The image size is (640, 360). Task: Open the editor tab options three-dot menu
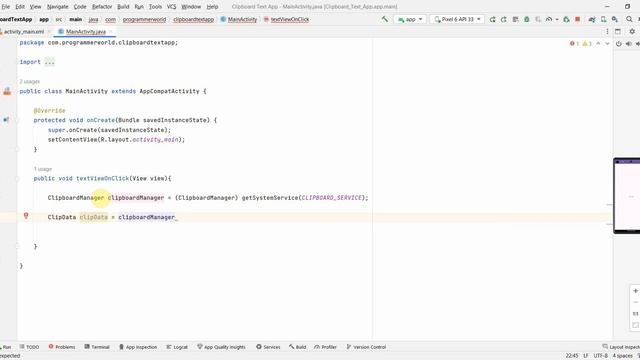point(607,31)
